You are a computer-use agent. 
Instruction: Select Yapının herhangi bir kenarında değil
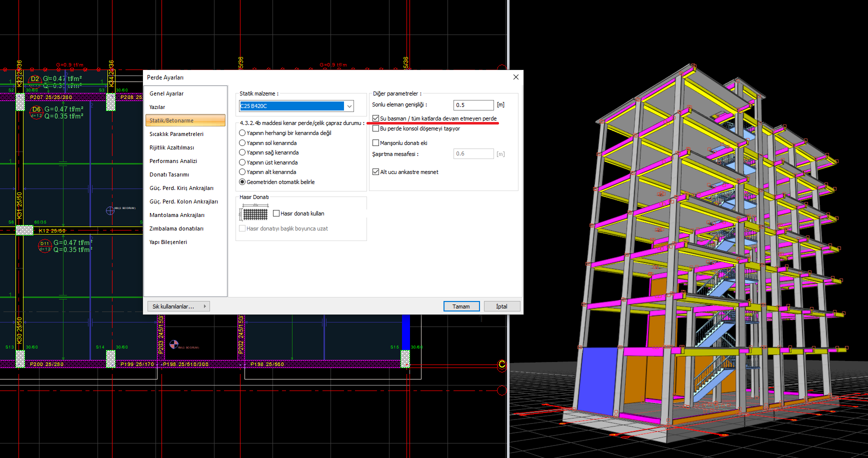242,133
